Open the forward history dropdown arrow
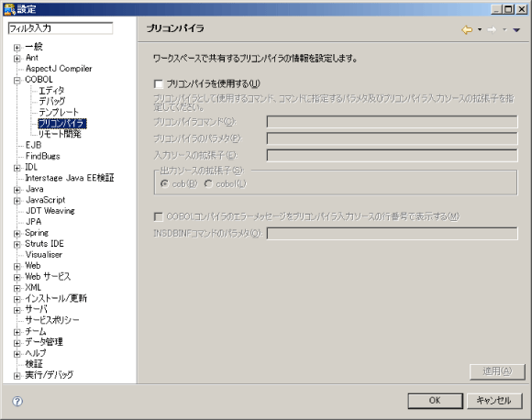The image size is (532, 420). click(x=504, y=29)
